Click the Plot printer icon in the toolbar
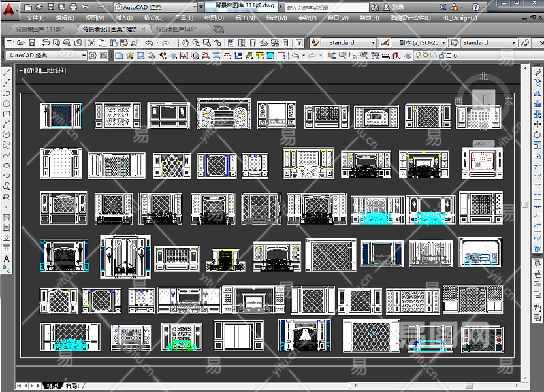The width and height of the screenshot is (544, 392). 45,43
